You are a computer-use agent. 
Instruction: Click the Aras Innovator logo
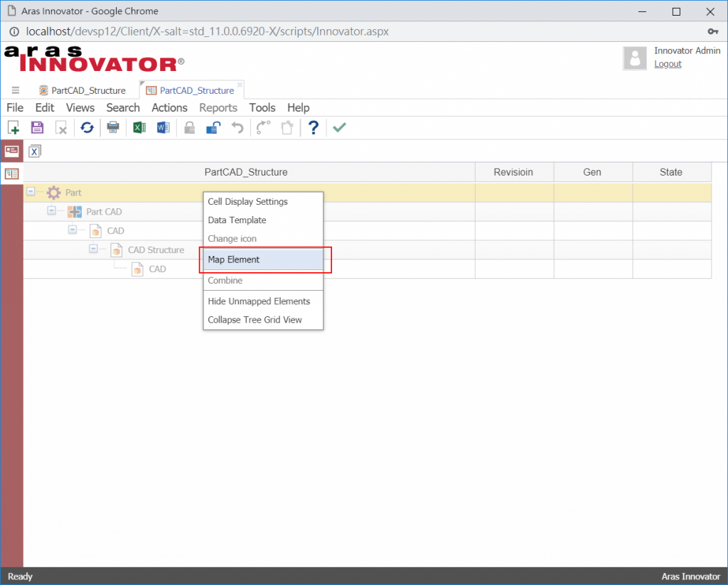95,58
